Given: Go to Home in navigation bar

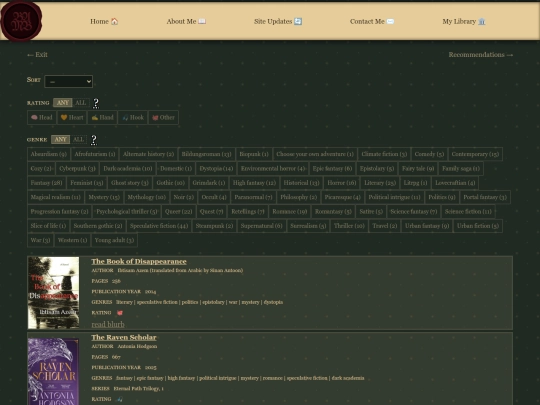Looking at the screenshot, I should point(104,21).
